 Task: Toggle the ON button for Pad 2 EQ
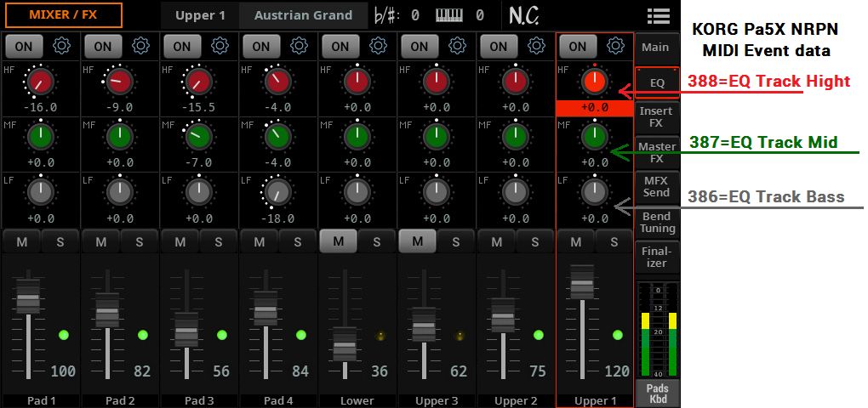[104, 47]
